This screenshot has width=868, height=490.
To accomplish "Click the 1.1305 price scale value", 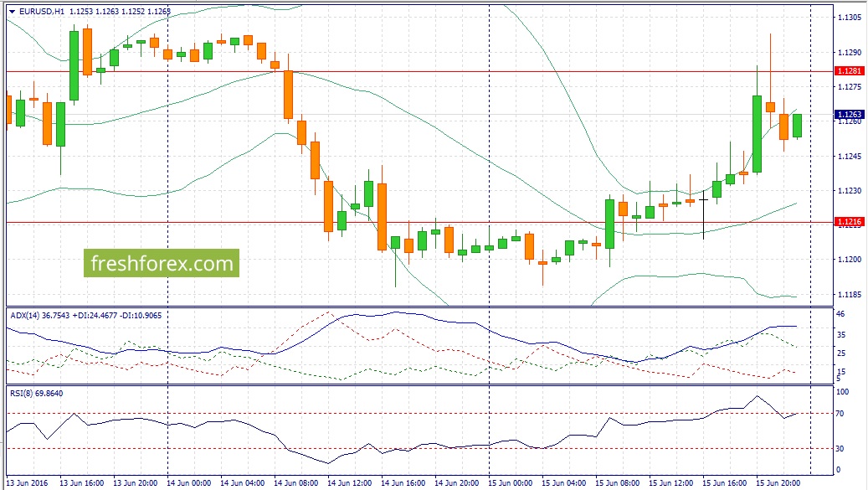I will pos(850,18).
